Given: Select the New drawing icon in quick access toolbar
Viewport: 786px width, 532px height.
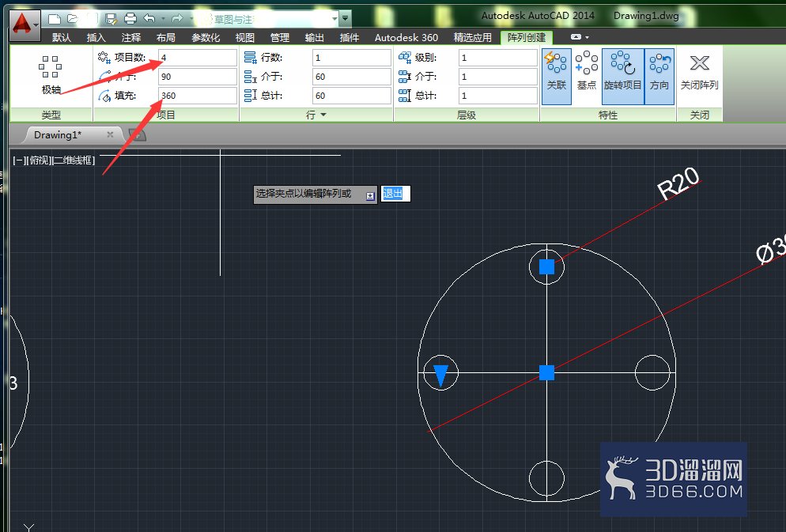Looking at the screenshot, I should pyautogui.click(x=54, y=19).
